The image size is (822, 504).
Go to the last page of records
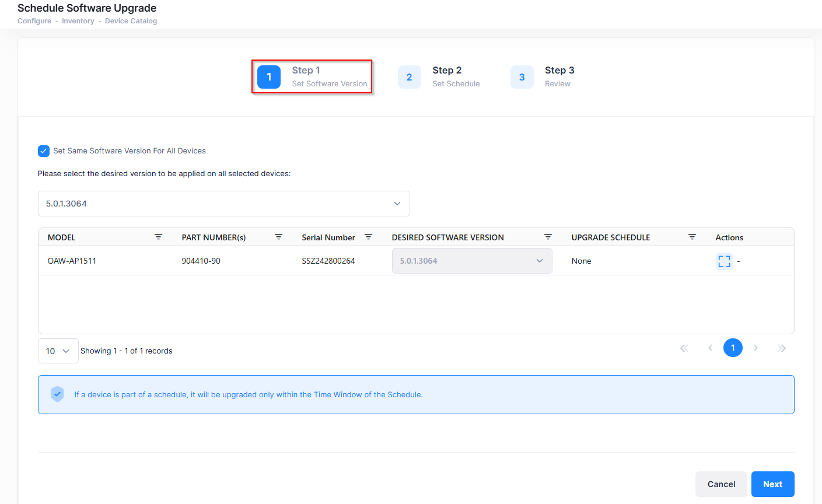[782, 348]
